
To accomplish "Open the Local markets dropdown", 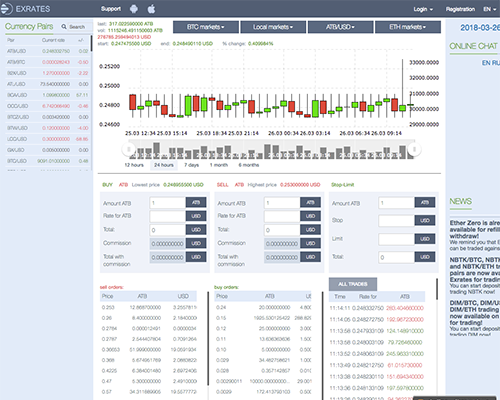I will pos(273,27).
